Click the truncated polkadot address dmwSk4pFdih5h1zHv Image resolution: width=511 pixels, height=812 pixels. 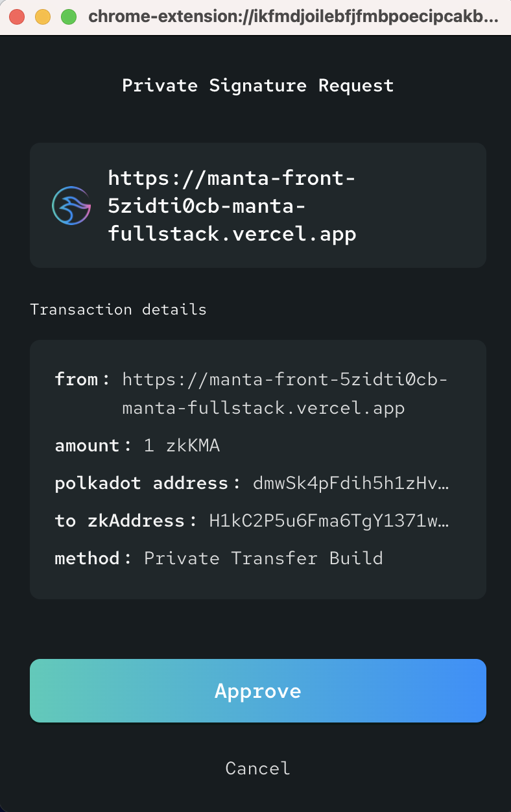pos(351,484)
